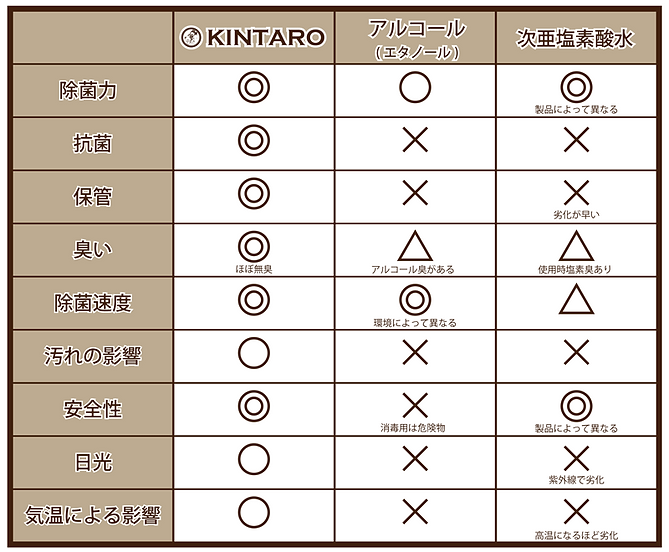Click the KINTARO logo in header

click(253, 38)
